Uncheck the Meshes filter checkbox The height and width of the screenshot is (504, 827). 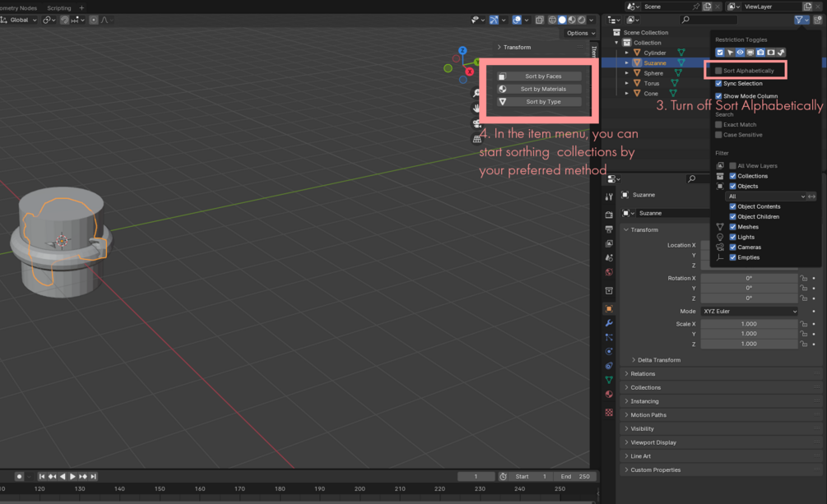[x=732, y=227]
